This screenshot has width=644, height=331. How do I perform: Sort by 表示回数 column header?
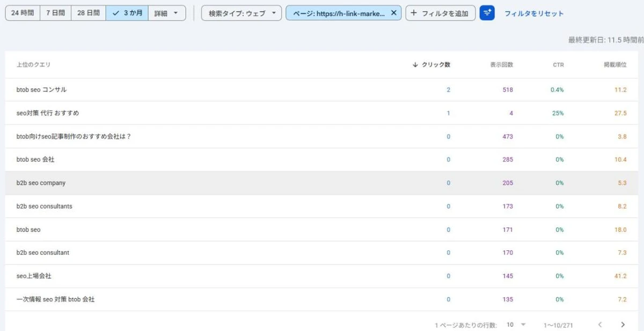click(501, 64)
